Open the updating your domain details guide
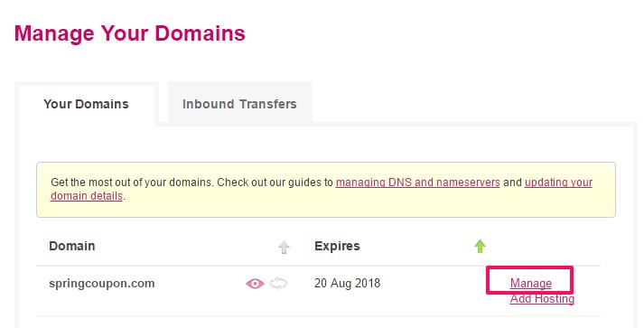 click(558, 183)
